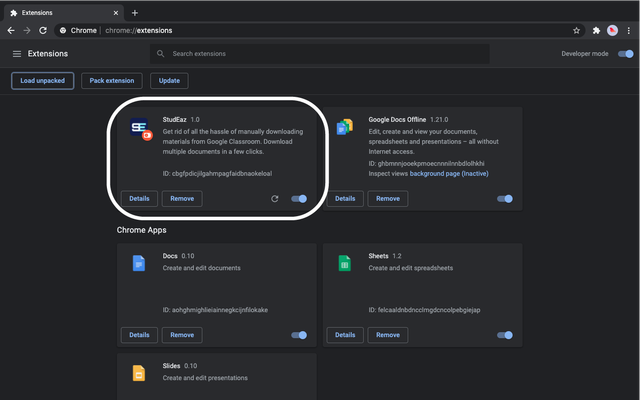The image size is (640, 400).
Task: Open background page (Inactive) link
Action: click(449, 174)
